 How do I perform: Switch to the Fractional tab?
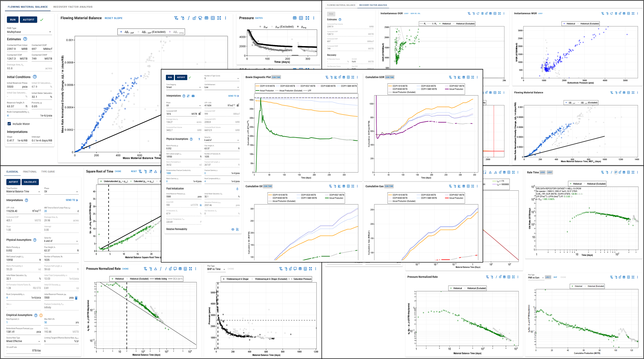(x=30, y=172)
